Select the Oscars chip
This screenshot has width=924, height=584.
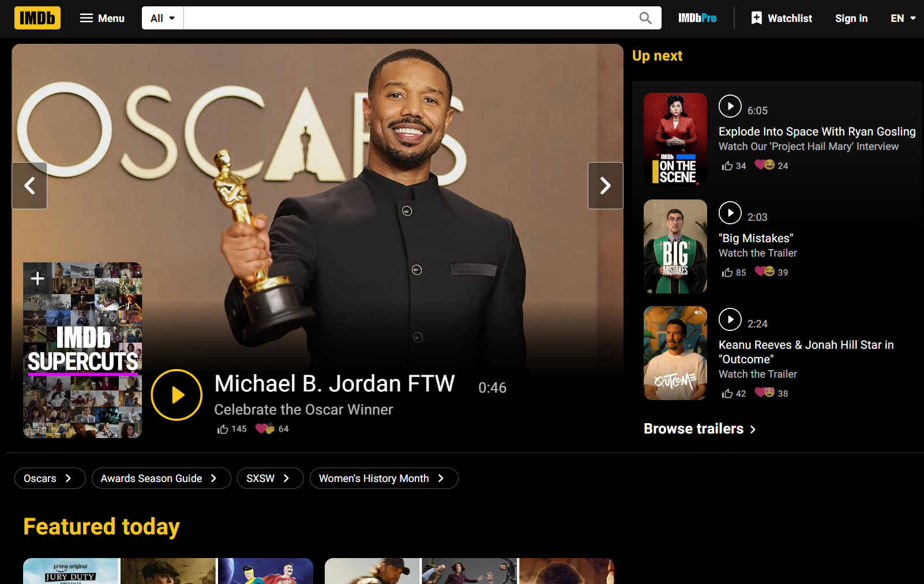pos(50,478)
